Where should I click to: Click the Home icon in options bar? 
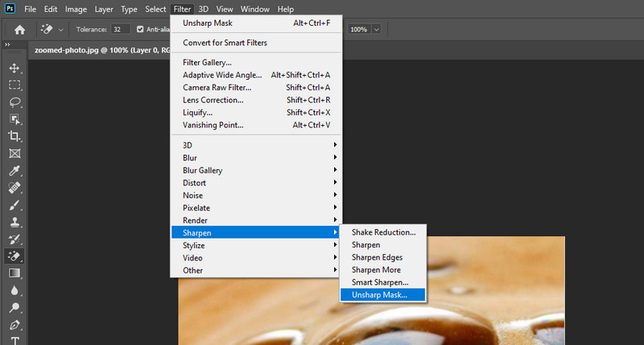coord(18,29)
